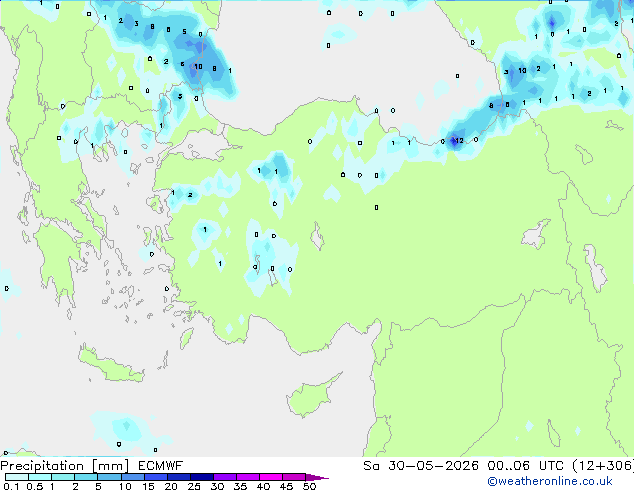Image resolution: width=634 pixels, height=490 pixels.
Task: Pick the 40–45 mm magenta legend swatch
Action: pyautogui.click(x=271, y=477)
